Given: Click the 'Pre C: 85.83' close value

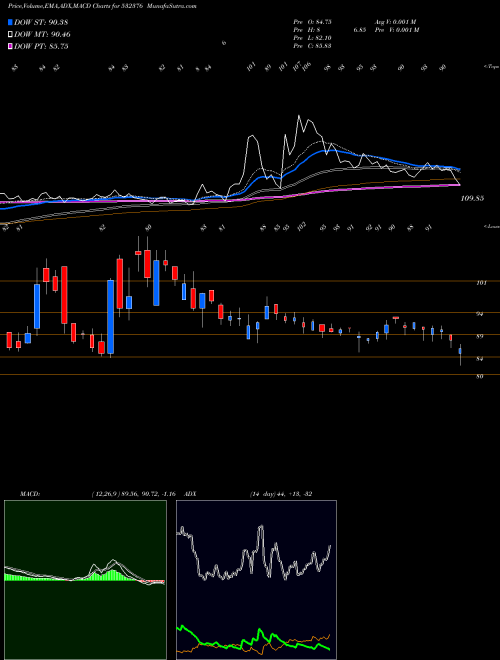Looking at the screenshot, I should click(312, 46).
